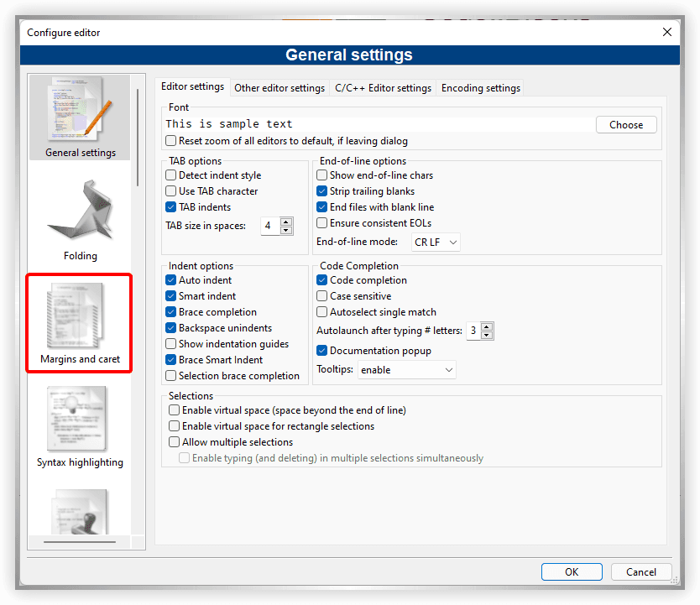Confirm settings with the OK button
This screenshot has width=700, height=605.
(x=572, y=571)
